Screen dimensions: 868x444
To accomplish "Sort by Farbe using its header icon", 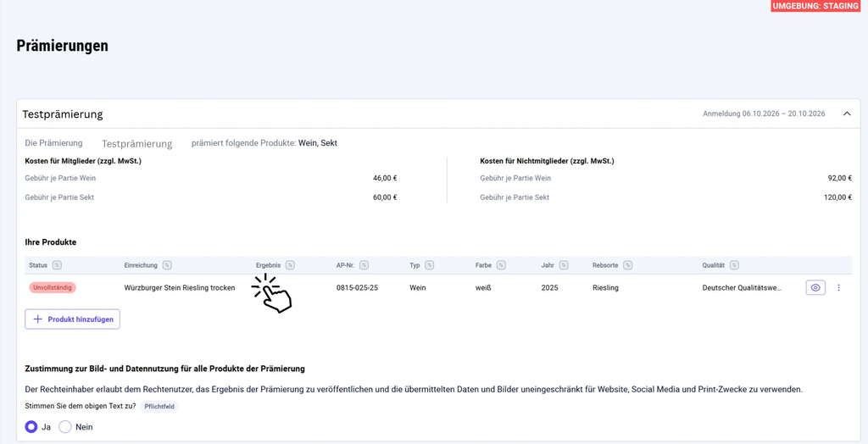I will tap(501, 265).
